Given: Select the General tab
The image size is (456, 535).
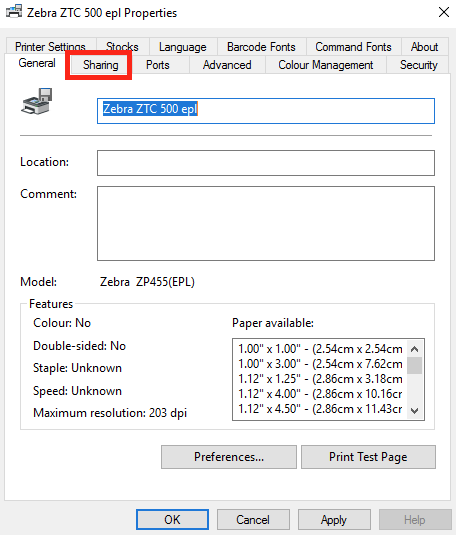Looking at the screenshot, I should (x=37, y=63).
